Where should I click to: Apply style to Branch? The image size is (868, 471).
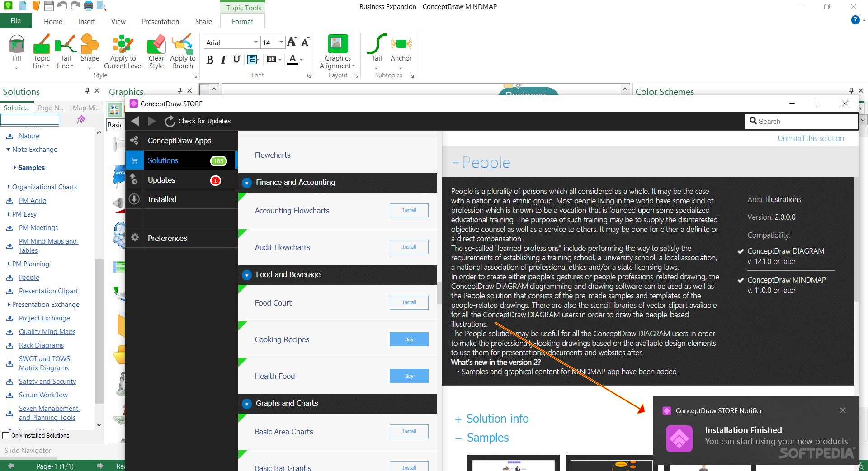coord(183,51)
